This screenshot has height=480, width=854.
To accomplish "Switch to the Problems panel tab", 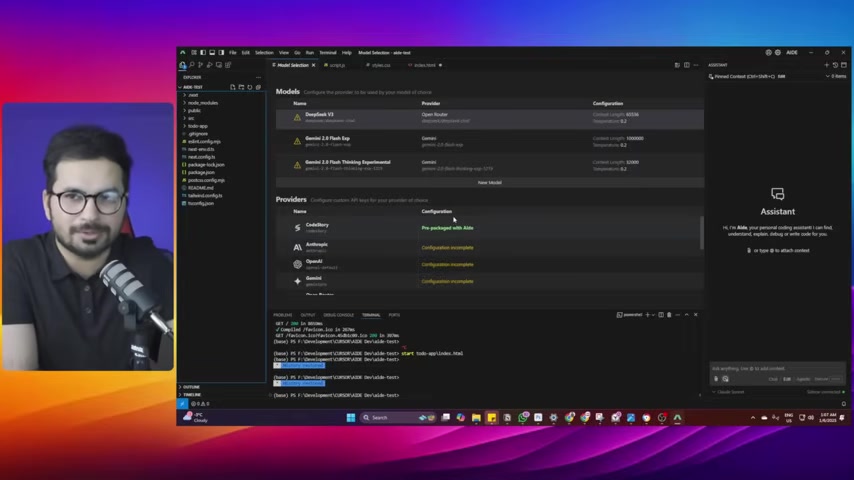I will coord(283,315).
